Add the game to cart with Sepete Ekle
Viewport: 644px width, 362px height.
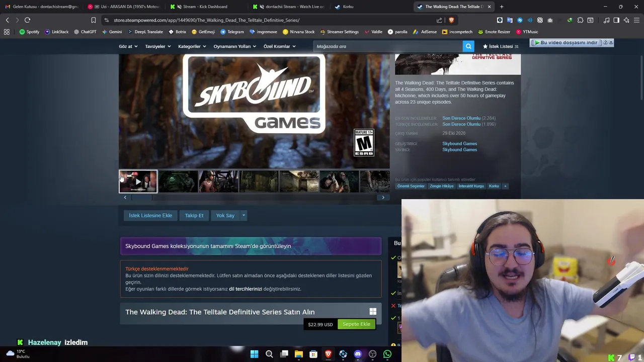click(356, 324)
